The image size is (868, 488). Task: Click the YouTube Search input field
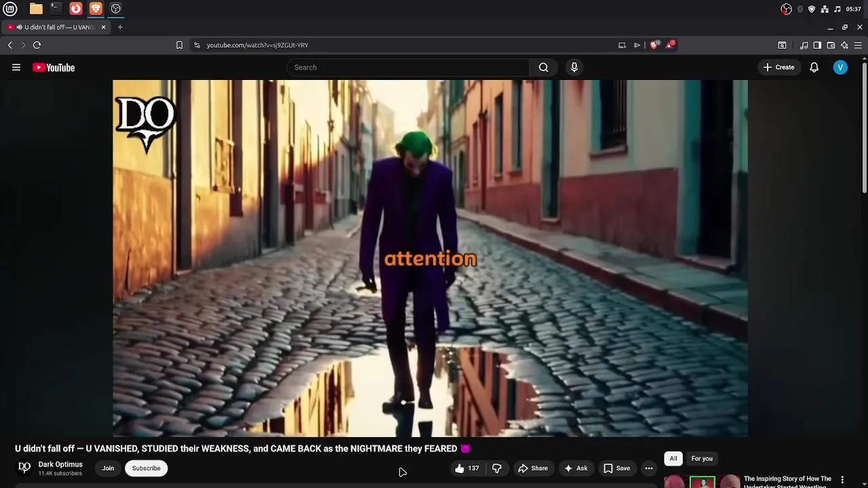click(x=408, y=67)
